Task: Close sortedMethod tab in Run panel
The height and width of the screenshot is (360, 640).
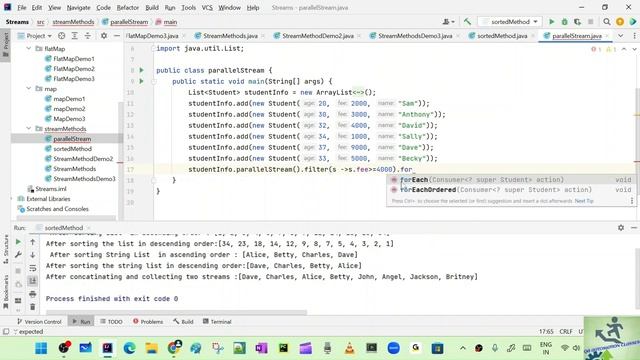Action: [x=89, y=228]
